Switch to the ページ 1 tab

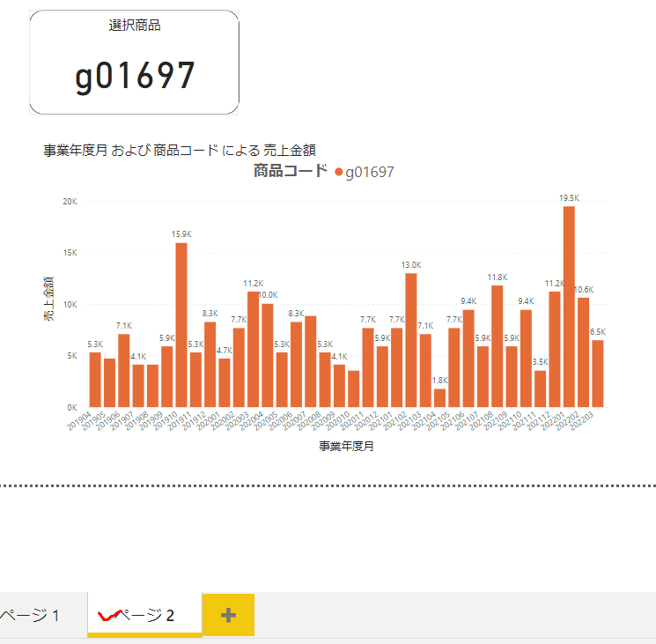pyautogui.click(x=31, y=615)
